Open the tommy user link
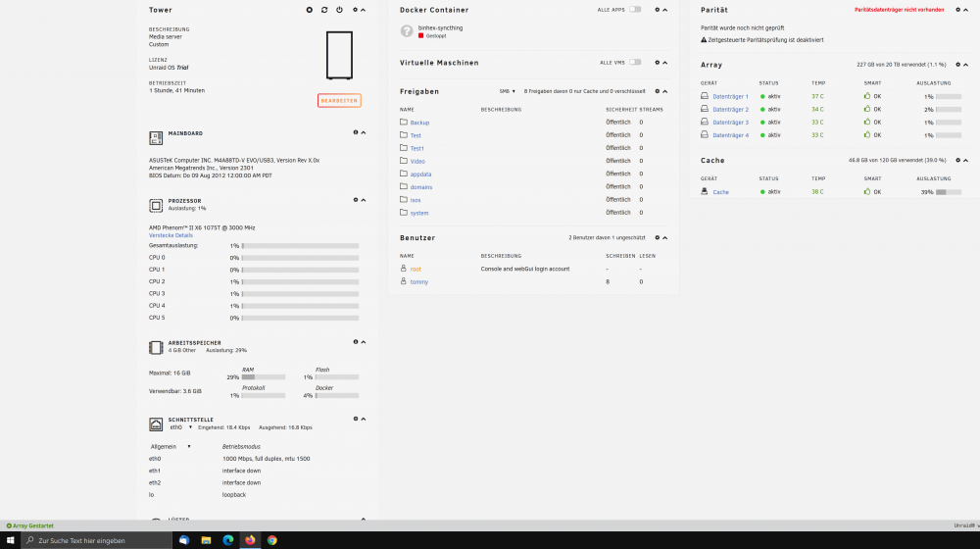Image resolution: width=980 pixels, height=549 pixels. pyautogui.click(x=418, y=282)
